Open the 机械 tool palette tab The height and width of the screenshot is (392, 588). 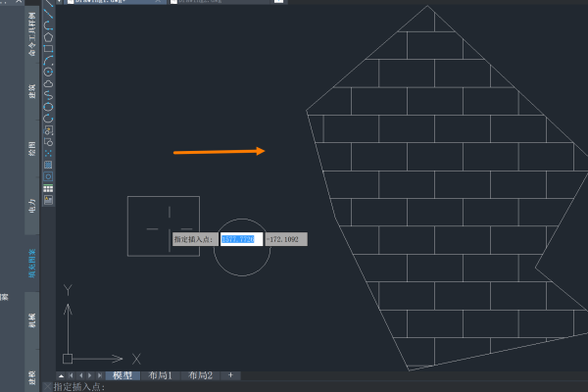(x=31, y=319)
